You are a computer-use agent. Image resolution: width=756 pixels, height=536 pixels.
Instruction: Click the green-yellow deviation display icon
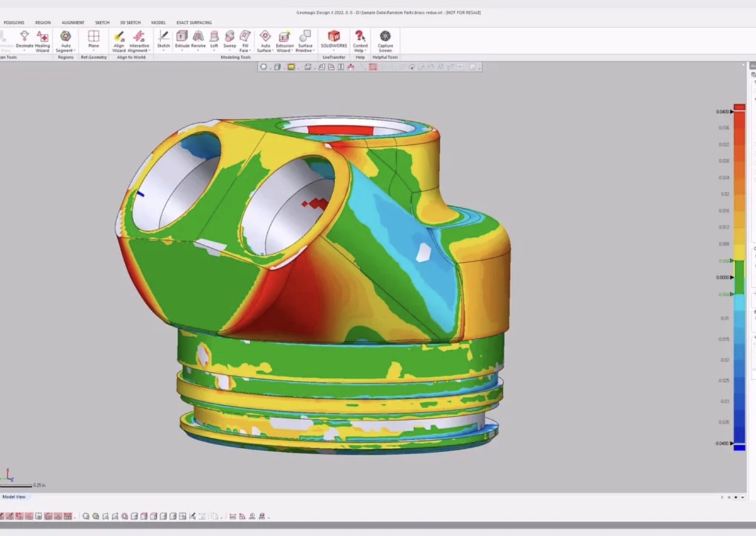(292, 67)
